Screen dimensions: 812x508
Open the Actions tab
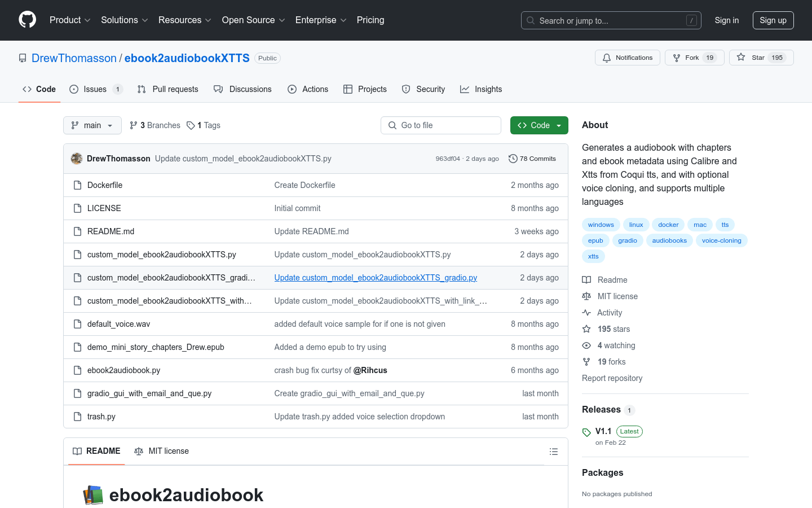pyautogui.click(x=308, y=89)
